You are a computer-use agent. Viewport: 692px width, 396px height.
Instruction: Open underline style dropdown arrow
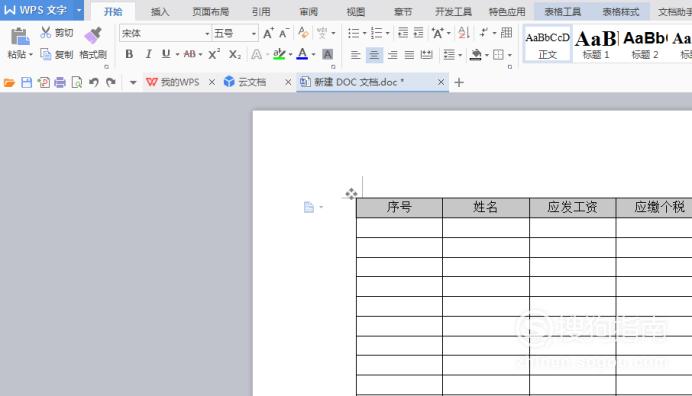(x=177, y=55)
